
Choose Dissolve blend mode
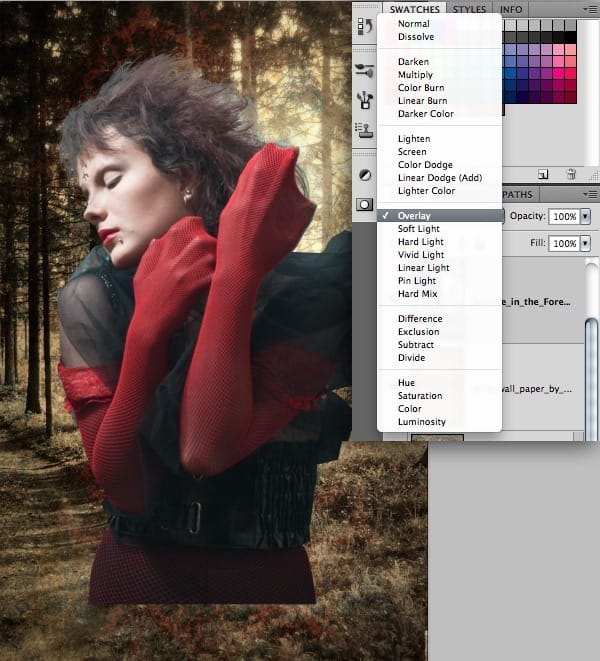pyautogui.click(x=439, y=37)
